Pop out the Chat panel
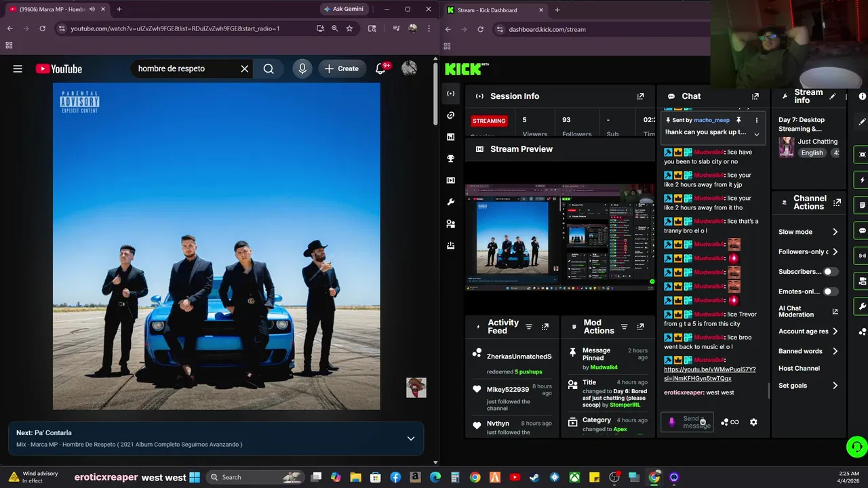The height and width of the screenshot is (488, 868). pyautogui.click(x=755, y=96)
